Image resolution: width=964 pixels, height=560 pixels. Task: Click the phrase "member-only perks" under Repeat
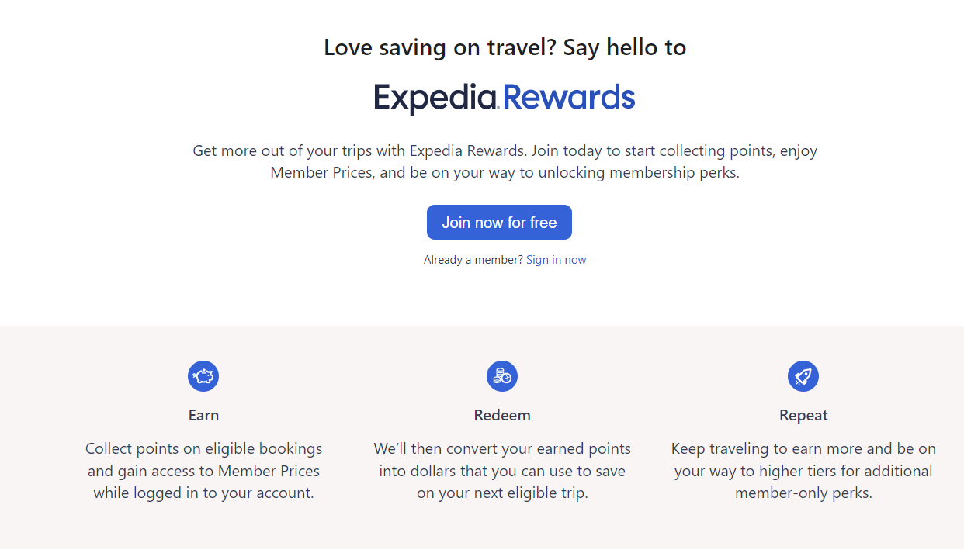(802, 493)
